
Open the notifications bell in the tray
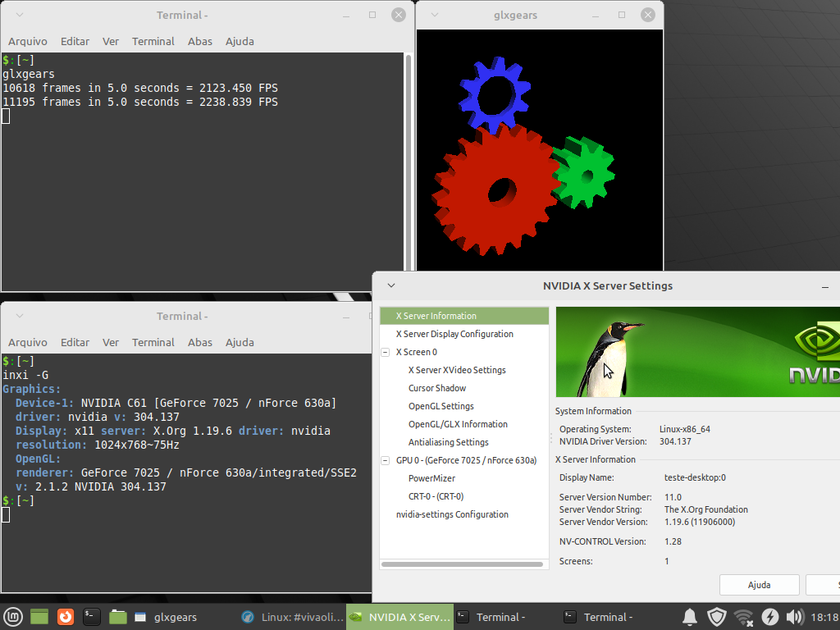coord(690,617)
